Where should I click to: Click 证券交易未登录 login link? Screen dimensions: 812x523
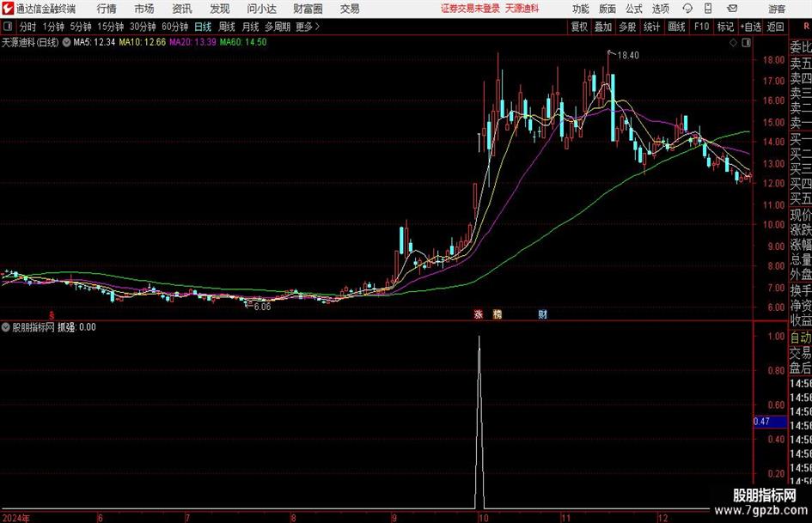coord(470,9)
